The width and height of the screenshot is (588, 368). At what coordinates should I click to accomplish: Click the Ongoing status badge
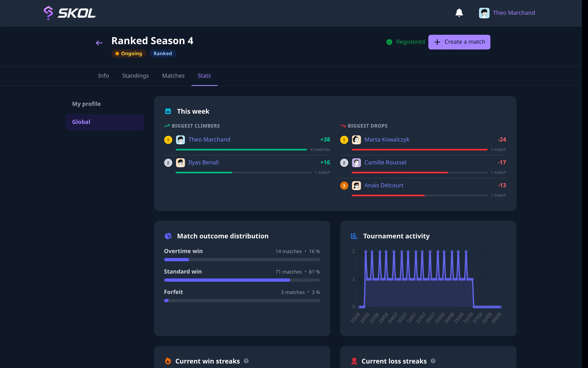[129, 54]
